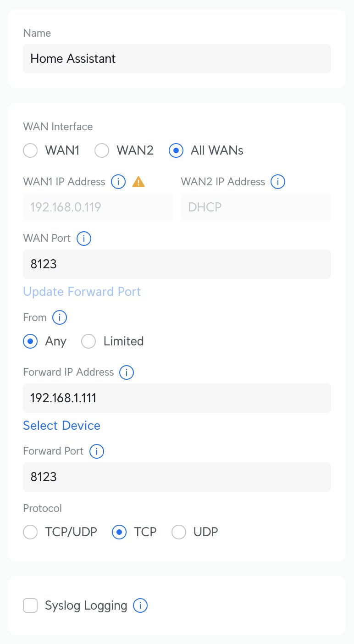Select the WAN1 interface radio button
The width and height of the screenshot is (354, 644).
click(30, 150)
